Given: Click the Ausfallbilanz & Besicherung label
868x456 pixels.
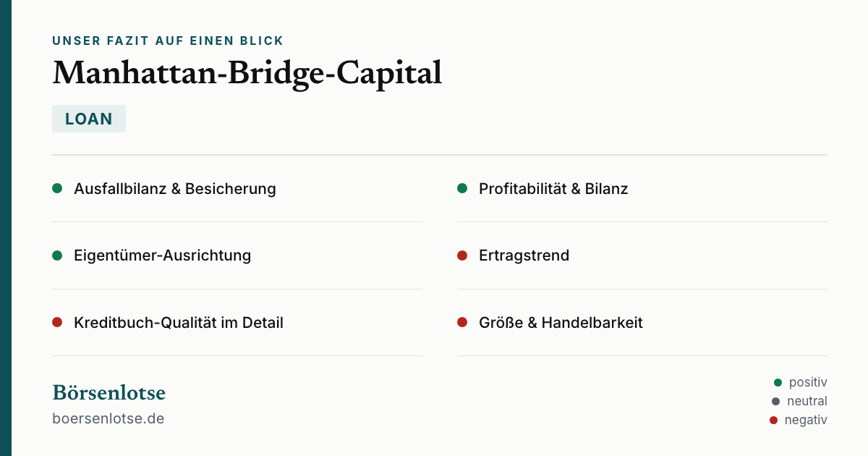Looking at the screenshot, I should pos(175,189).
